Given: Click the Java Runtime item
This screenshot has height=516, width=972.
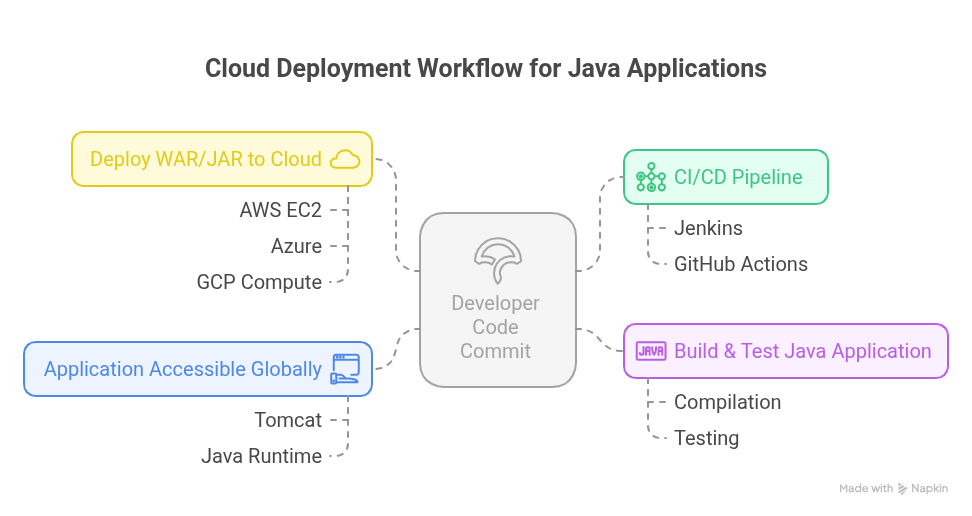Looking at the screenshot, I should tap(261, 456).
